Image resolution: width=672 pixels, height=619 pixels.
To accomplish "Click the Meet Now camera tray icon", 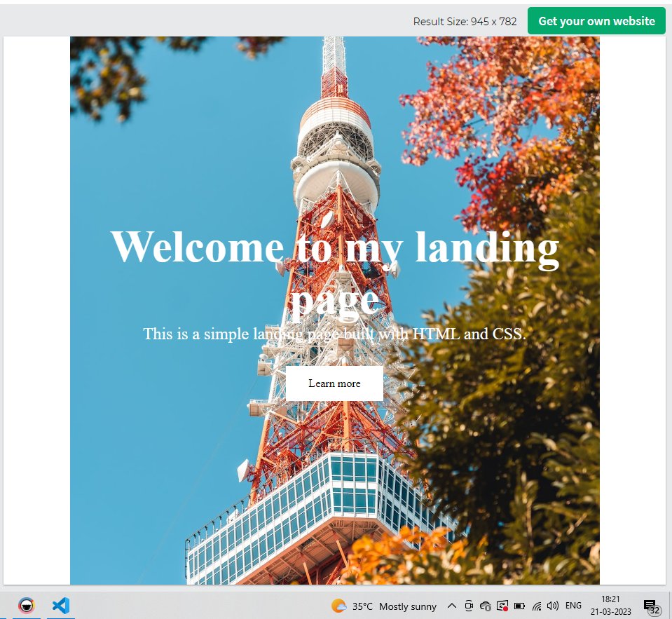I will (x=469, y=606).
